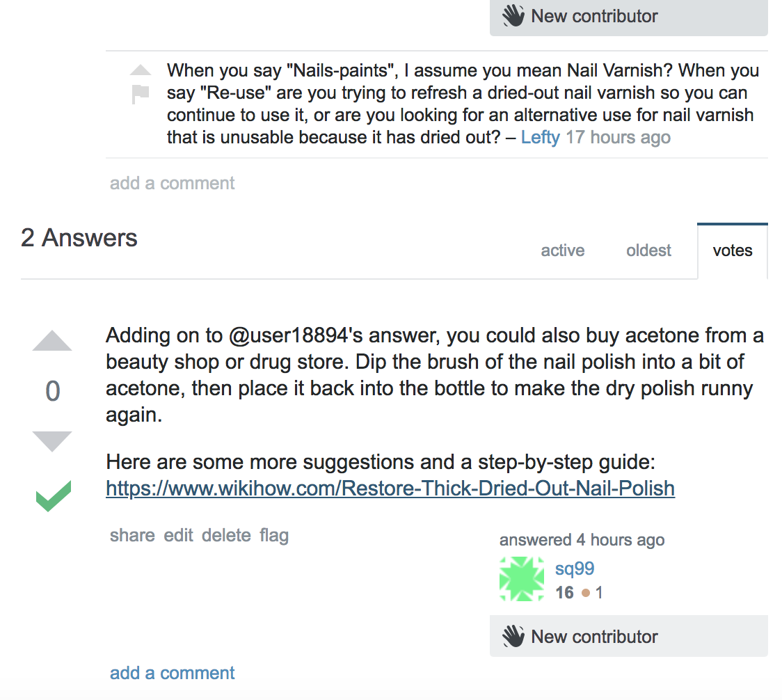Viewport: 782px width, 700px height.
Task: Click share under the answer
Action: (132, 535)
